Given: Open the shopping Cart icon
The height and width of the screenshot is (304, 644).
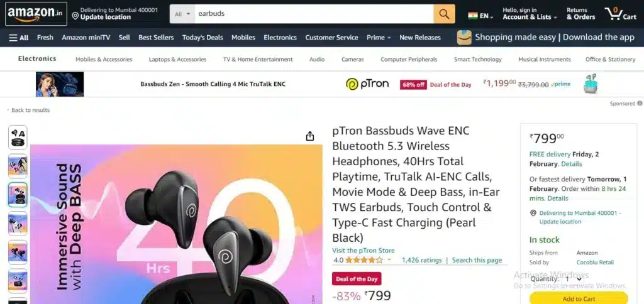Looking at the screenshot, I should (x=620, y=14).
